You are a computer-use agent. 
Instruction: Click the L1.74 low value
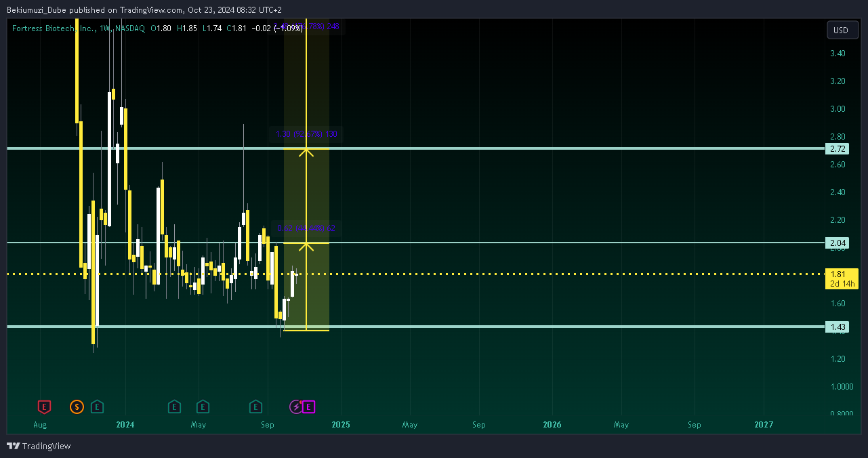212,28
